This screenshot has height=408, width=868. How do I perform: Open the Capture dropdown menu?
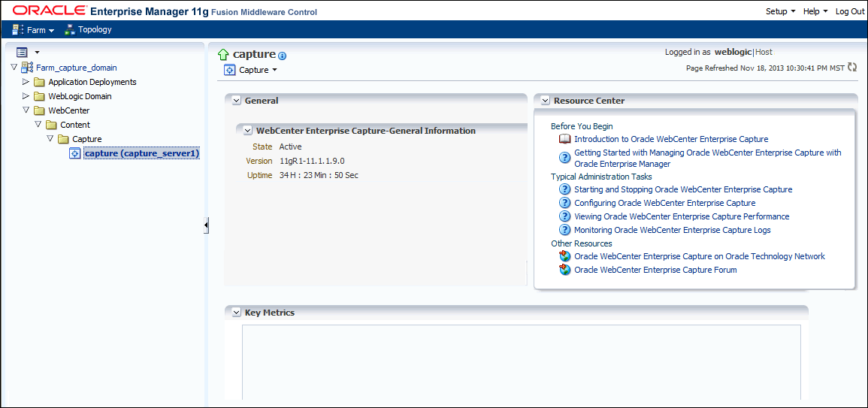coord(258,71)
